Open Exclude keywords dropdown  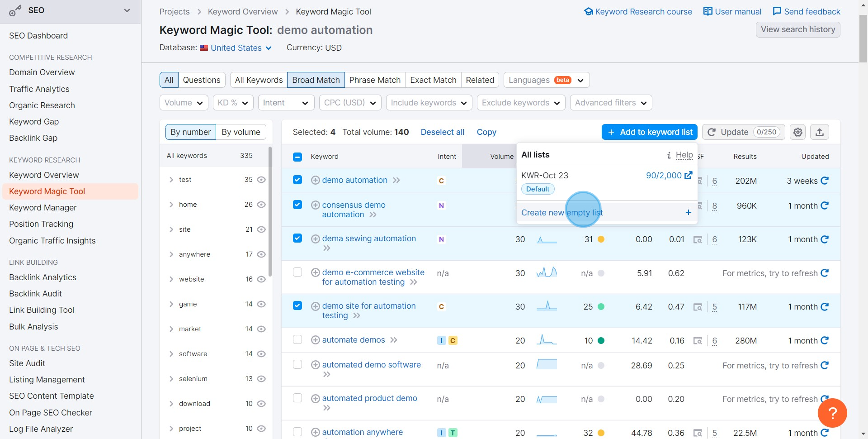point(521,103)
